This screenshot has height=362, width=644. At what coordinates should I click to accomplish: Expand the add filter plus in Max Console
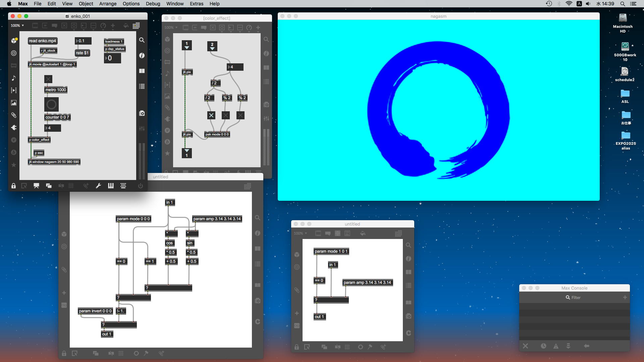click(x=625, y=297)
